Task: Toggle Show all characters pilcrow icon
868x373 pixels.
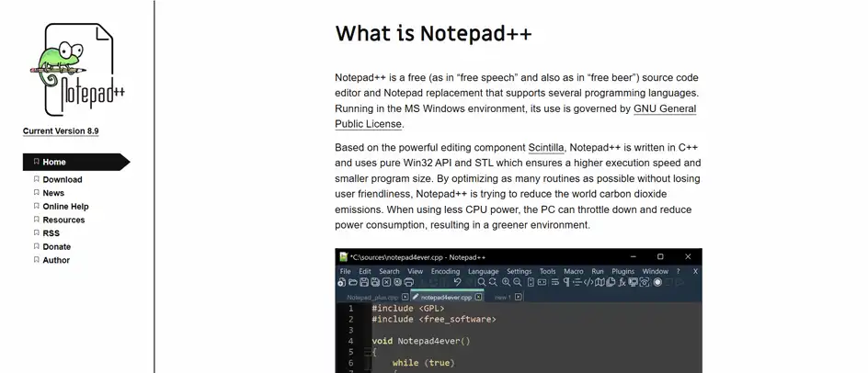Action: coord(566,282)
